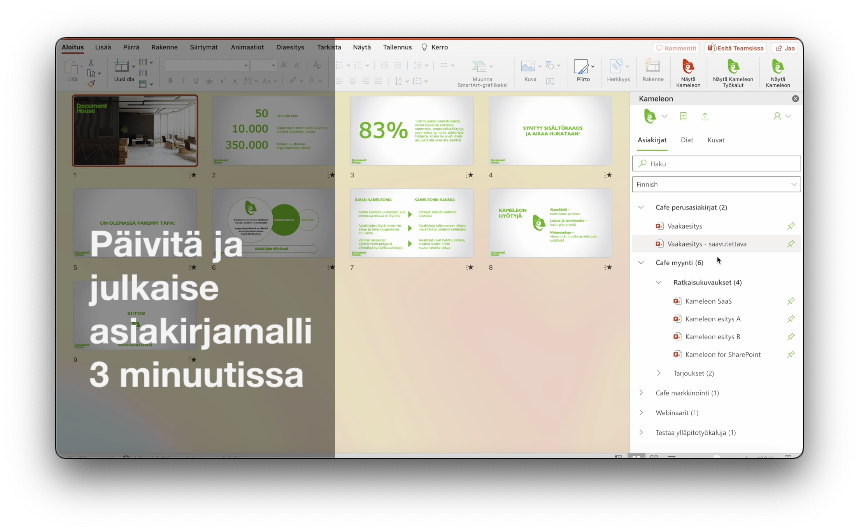Collapse Ratkaisukuvaukset (4) subfolder
Viewport: 859px width, 532px height.
tap(658, 282)
